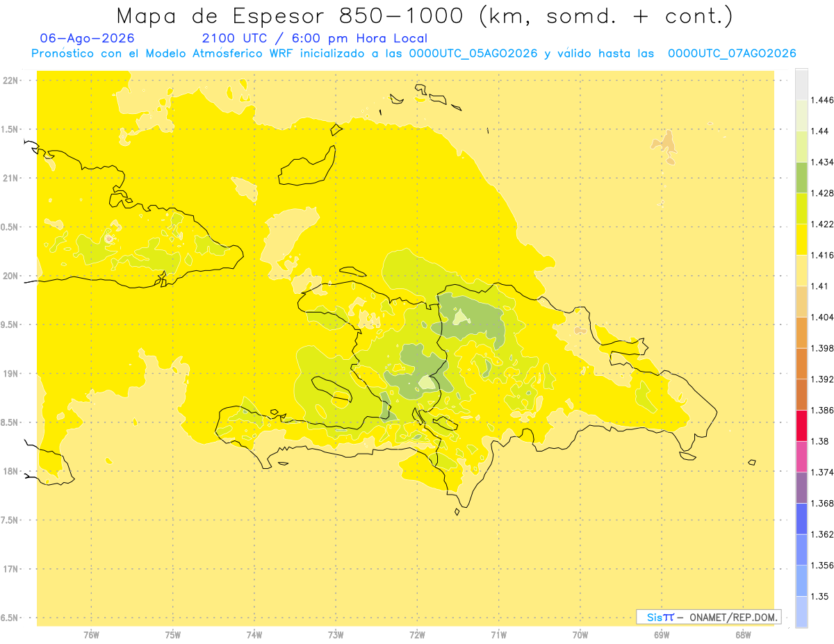Click the 'Pronóstico con el Modelo Atmosférico WRF' line
Viewport: 834px width, 644px height.
413,53
